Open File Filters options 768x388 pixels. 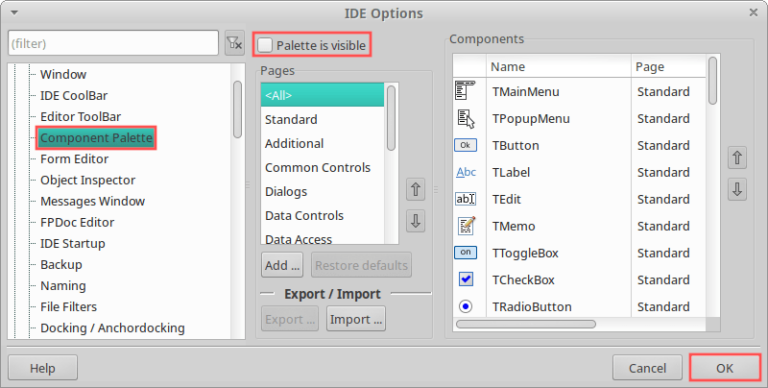pyautogui.click(x=69, y=306)
